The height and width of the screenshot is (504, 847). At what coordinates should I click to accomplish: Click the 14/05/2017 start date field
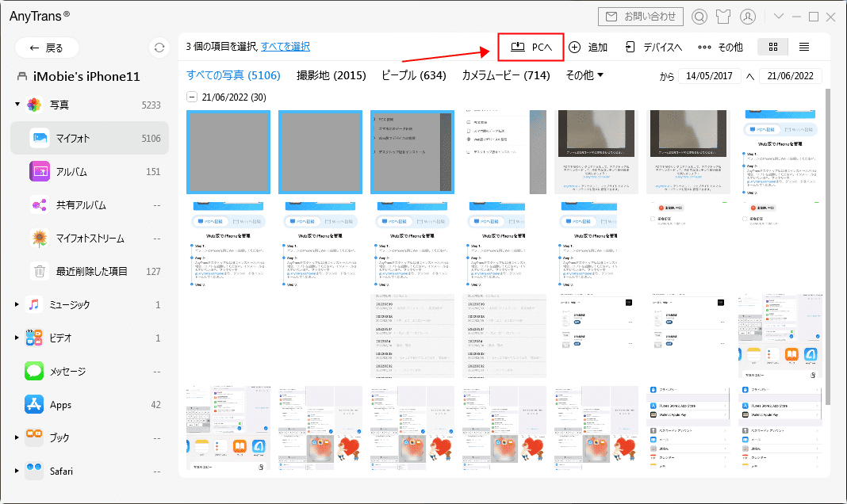point(709,76)
